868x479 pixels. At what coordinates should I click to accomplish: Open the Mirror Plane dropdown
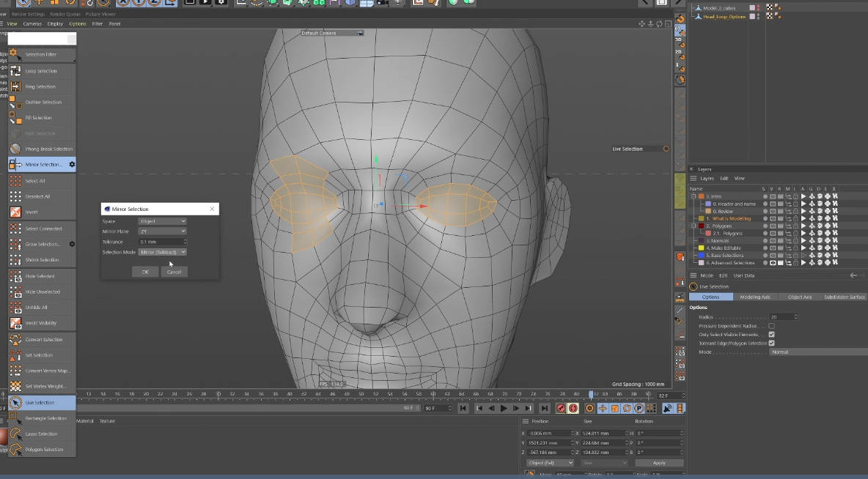tap(162, 231)
